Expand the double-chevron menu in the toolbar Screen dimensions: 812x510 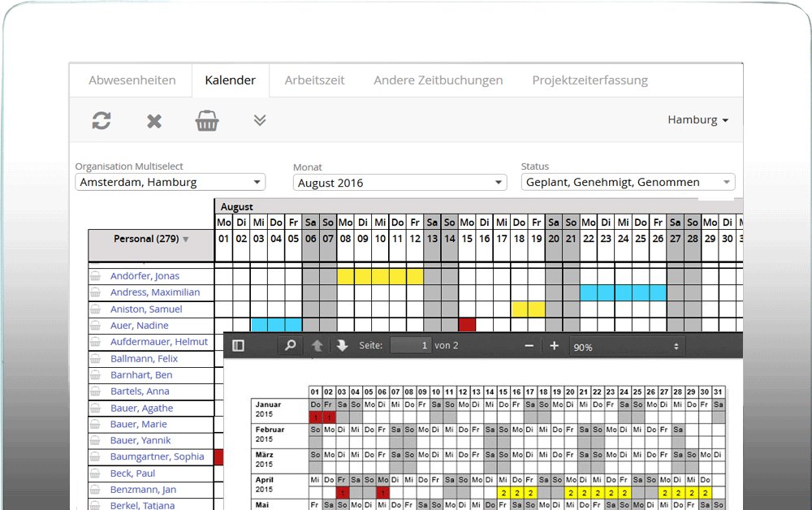pos(260,120)
